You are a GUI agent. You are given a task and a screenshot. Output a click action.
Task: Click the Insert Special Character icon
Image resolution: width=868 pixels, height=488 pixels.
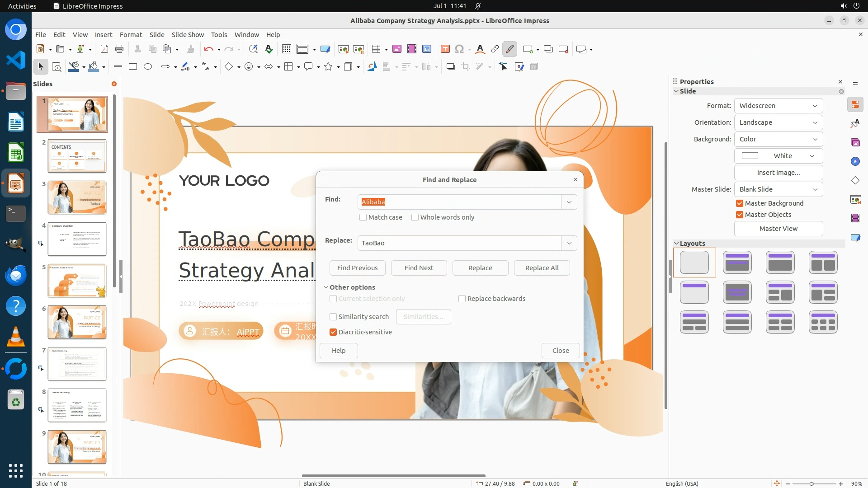pyautogui.click(x=459, y=49)
